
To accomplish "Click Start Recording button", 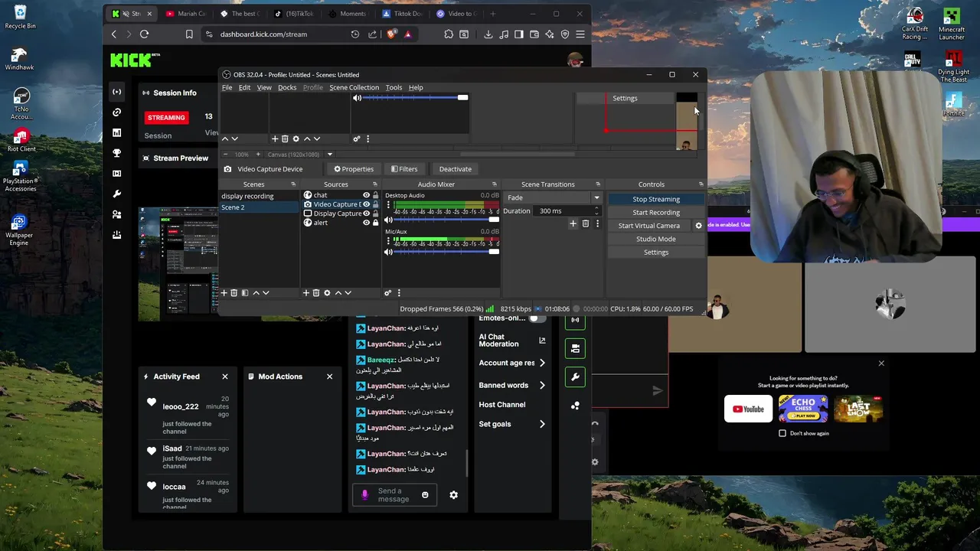I will (656, 212).
